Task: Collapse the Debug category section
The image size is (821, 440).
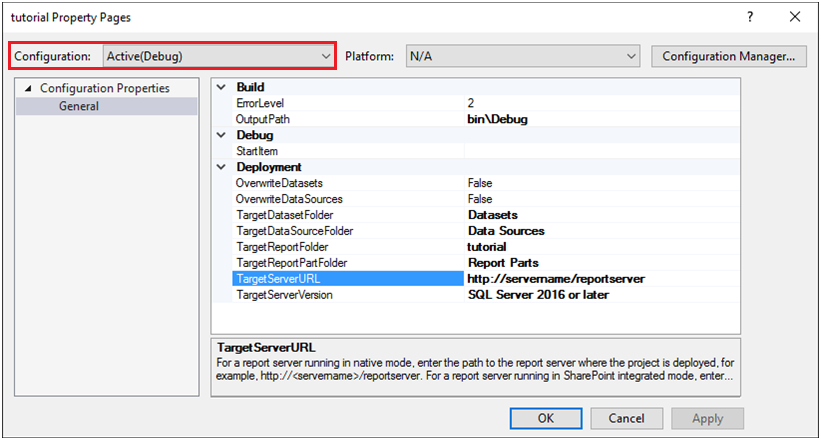Action: point(222,135)
